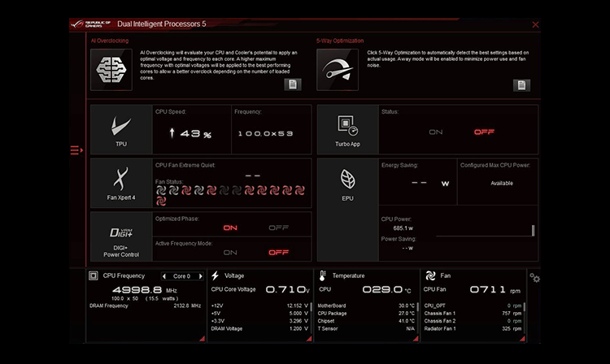Image resolution: width=610 pixels, height=364 pixels.
Task: Click Configured Max CPU Power Available
Action: point(502,184)
